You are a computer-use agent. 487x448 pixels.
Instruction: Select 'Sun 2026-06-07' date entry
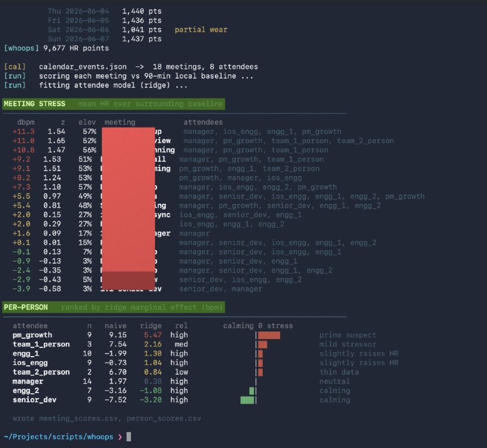tap(79, 39)
